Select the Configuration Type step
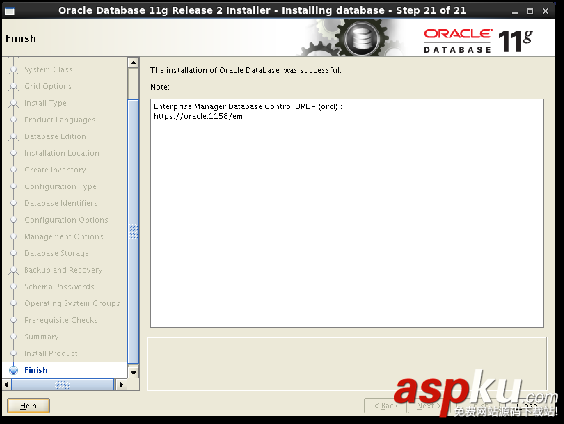This screenshot has width=564, height=424. click(x=60, y=186)
